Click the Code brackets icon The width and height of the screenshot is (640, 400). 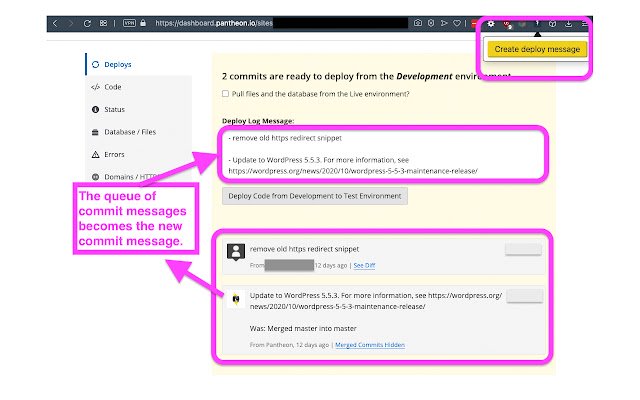(x=96, y=87)
